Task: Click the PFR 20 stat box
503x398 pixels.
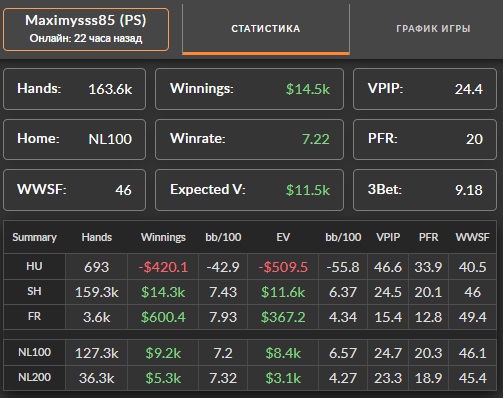Action: click(x=425, y=139)
